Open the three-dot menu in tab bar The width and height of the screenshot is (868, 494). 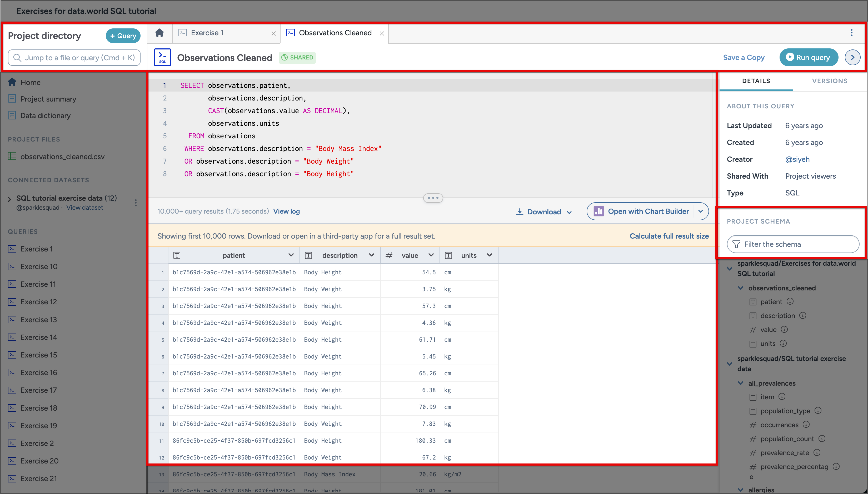pos(851,33)
